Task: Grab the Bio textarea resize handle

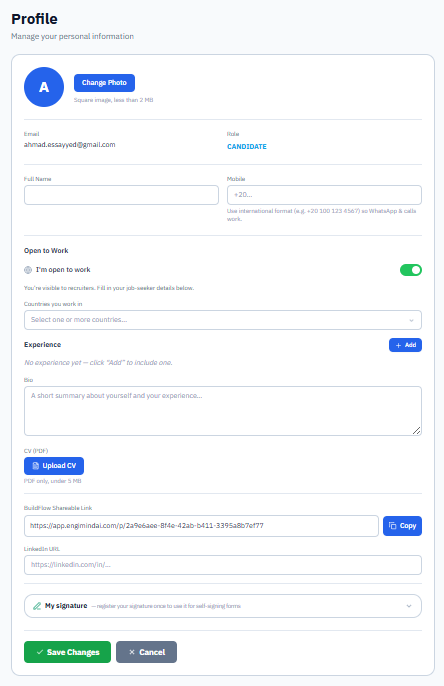Action: pos(417,431)
